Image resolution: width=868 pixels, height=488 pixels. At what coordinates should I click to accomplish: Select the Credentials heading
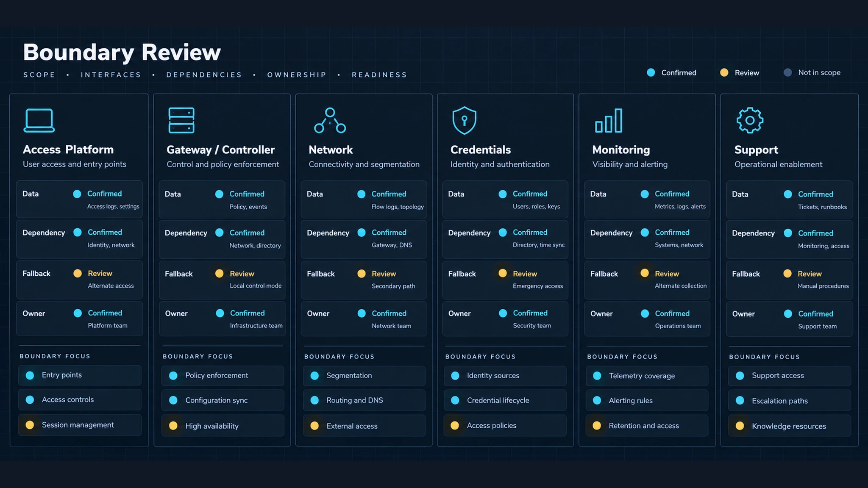point(481,150)
